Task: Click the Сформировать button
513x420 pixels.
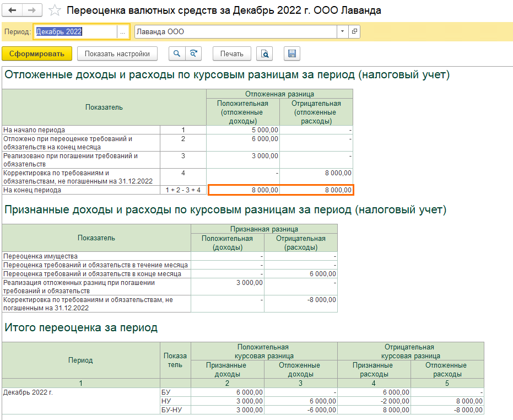Action: pyautogui.click(x=37, y=53)
